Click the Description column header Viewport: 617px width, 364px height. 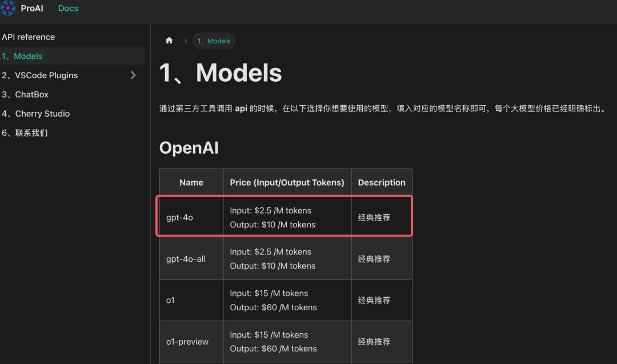coord(382,182)
